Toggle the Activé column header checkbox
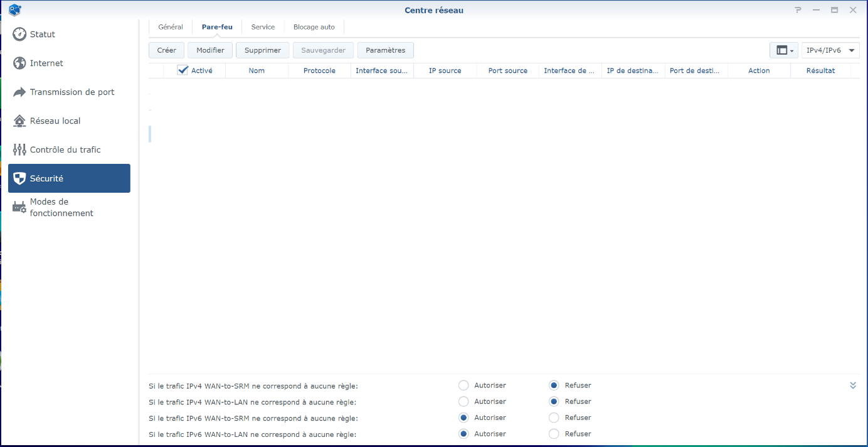This screenshot has height=447, width=868. click(183, 70)
